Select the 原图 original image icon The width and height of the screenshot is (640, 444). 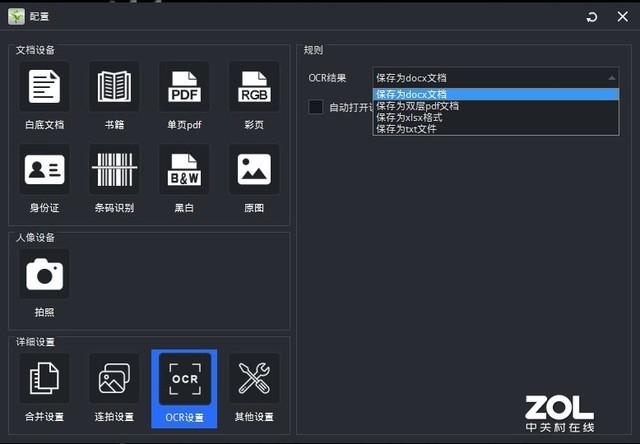click(254, 170)
